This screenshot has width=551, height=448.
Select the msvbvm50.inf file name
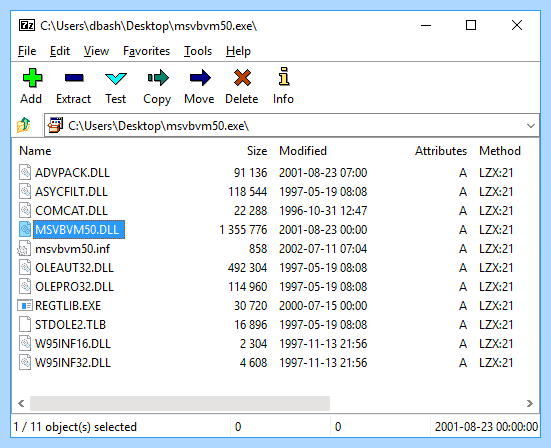point(72,248)
